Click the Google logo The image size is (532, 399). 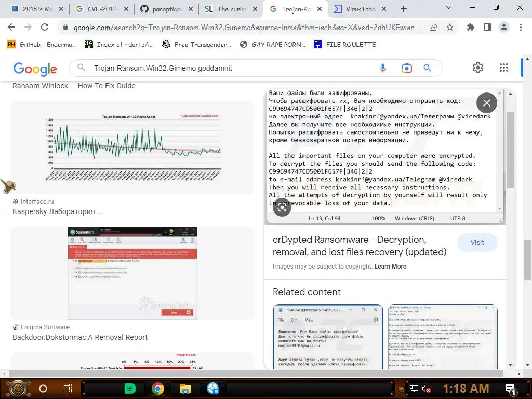click(x=35, y=69)
